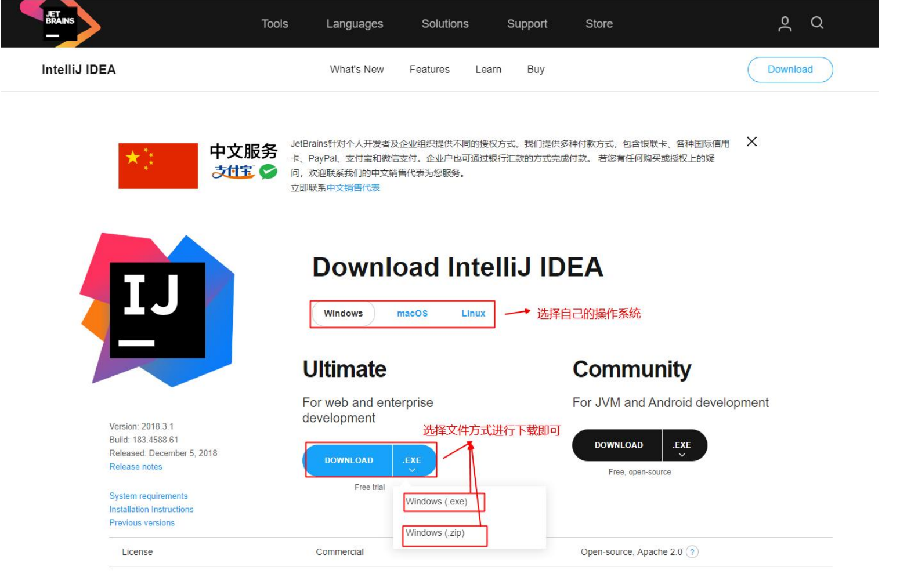The height and width of the screenshot is (588, 900).
Task: Click the IntelliJ IDEA IJ logo
Action: point(157,310)
